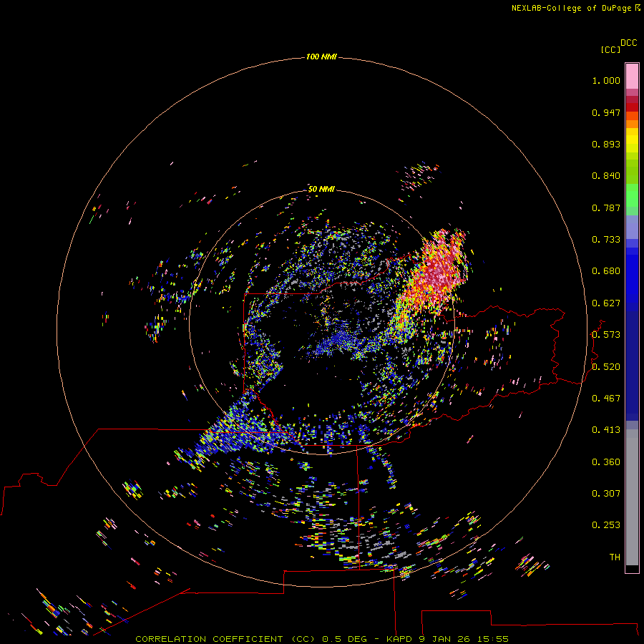Click the 1.000 scale value
This screenshot has height=644, width=644.
pyautogui.click(x=606, y=80)
